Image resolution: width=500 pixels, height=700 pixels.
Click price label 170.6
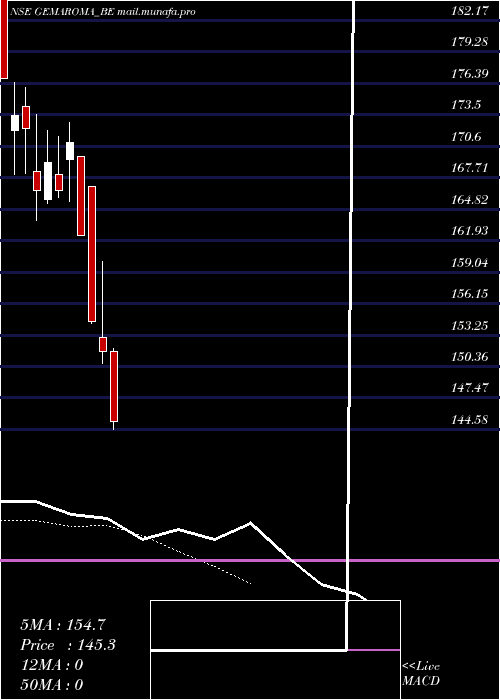click(466, 137)
